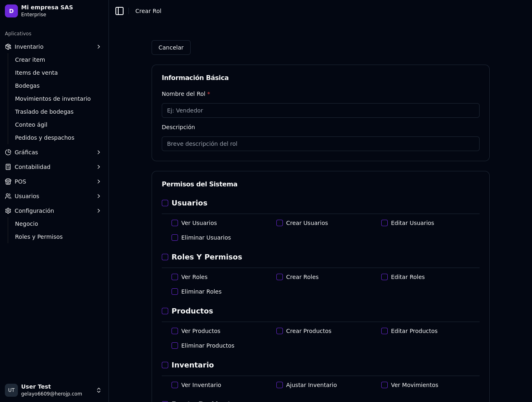
Task: Check the Roles Y Permisos group checkbox
Action: pos(165,257)
